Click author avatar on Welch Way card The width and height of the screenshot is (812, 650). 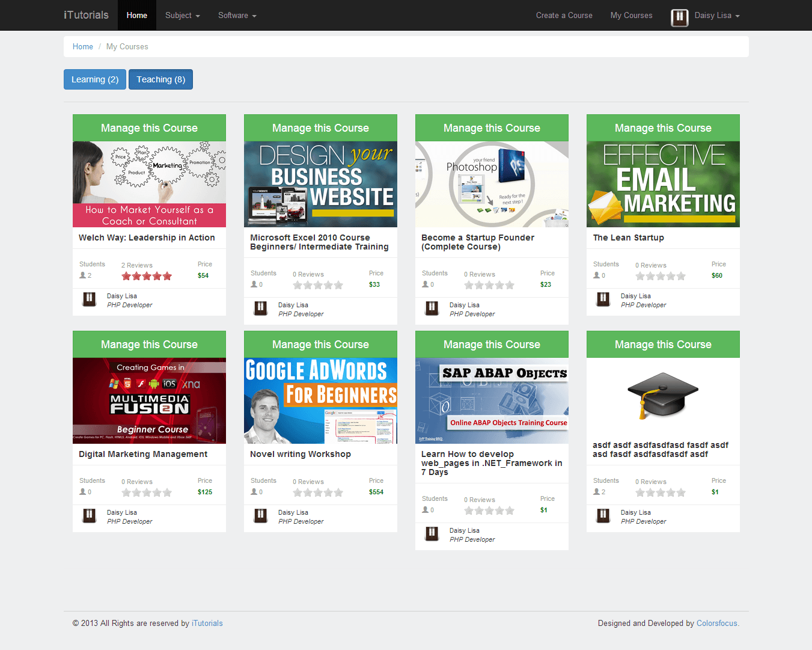point(90,299)
